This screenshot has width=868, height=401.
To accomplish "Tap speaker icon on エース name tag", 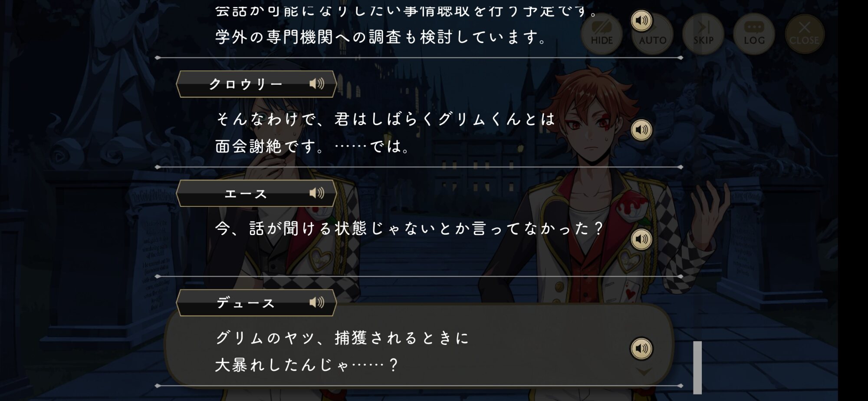I will (x=317, y=193).
